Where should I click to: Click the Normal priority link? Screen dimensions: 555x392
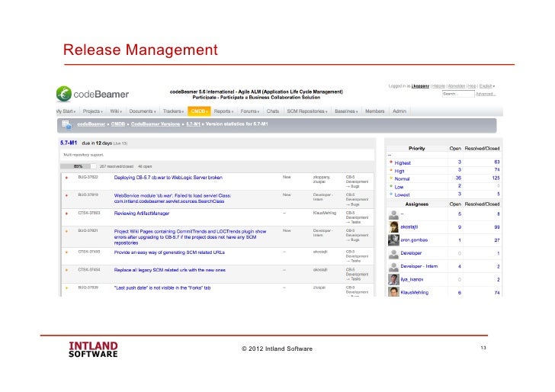coord(402,178)
